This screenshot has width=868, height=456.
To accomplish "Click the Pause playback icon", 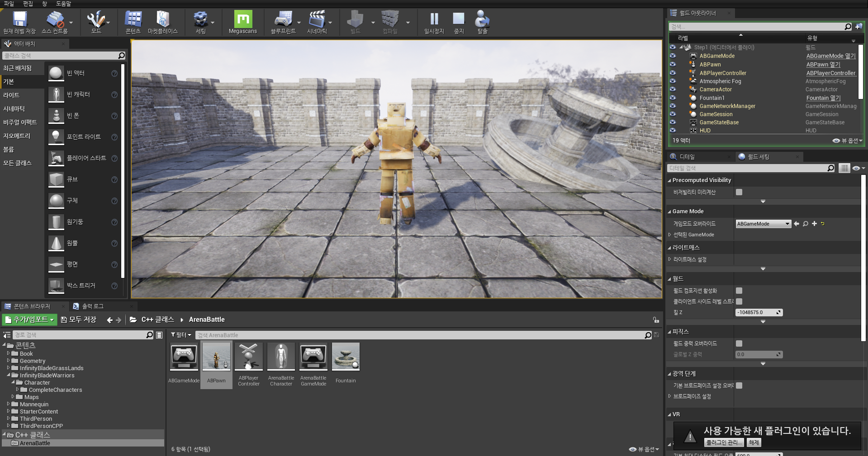I will coord(434,19).
